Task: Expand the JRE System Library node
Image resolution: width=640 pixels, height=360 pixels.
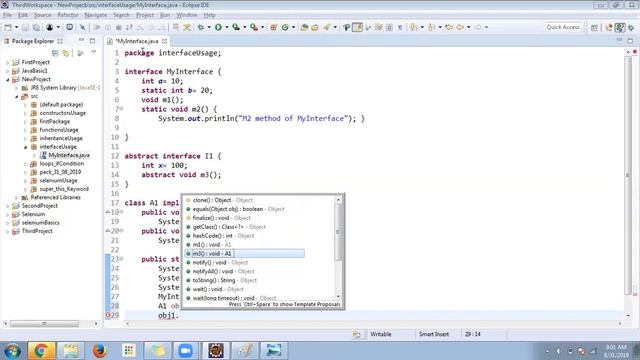Action: tap(16, 88)
